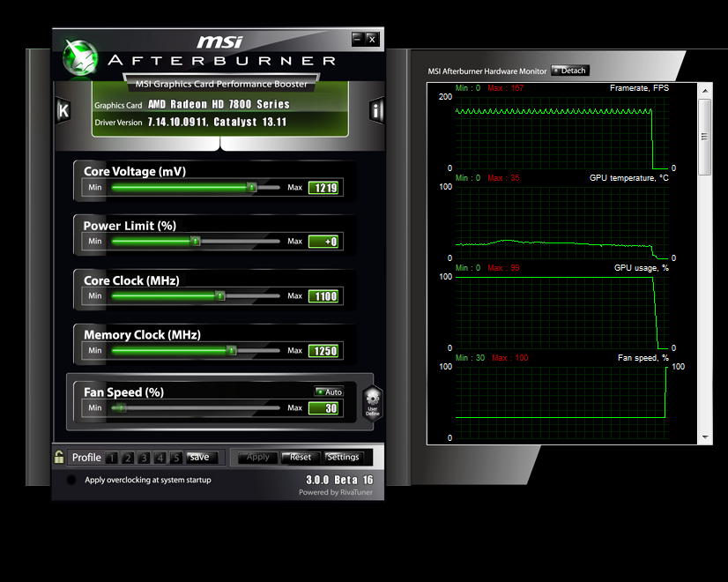Click the GPU temperature graph

[562, 223]
